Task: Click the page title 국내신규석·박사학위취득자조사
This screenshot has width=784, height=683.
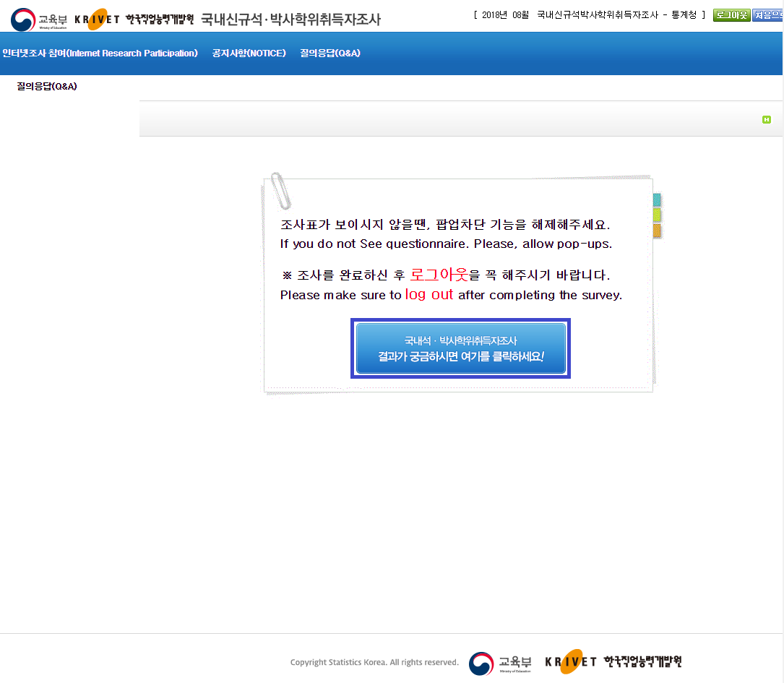Action: (290, 20)
